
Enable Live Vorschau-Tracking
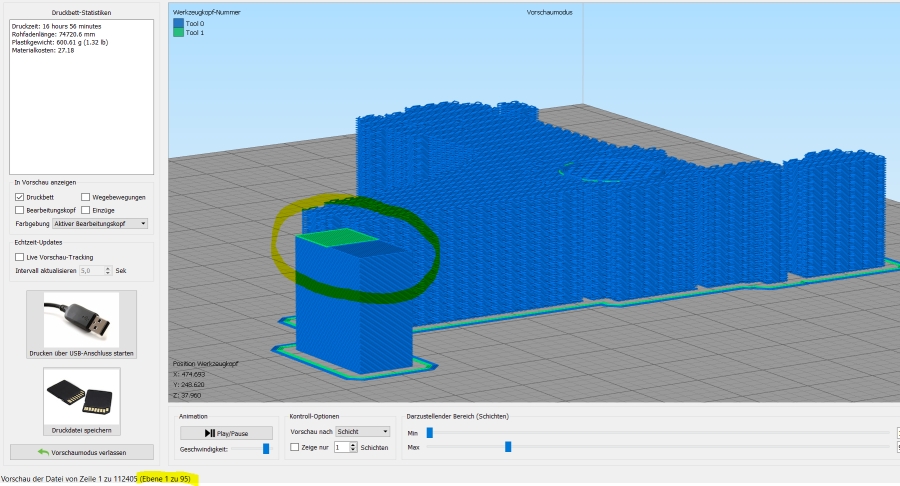tap(20, 257)
